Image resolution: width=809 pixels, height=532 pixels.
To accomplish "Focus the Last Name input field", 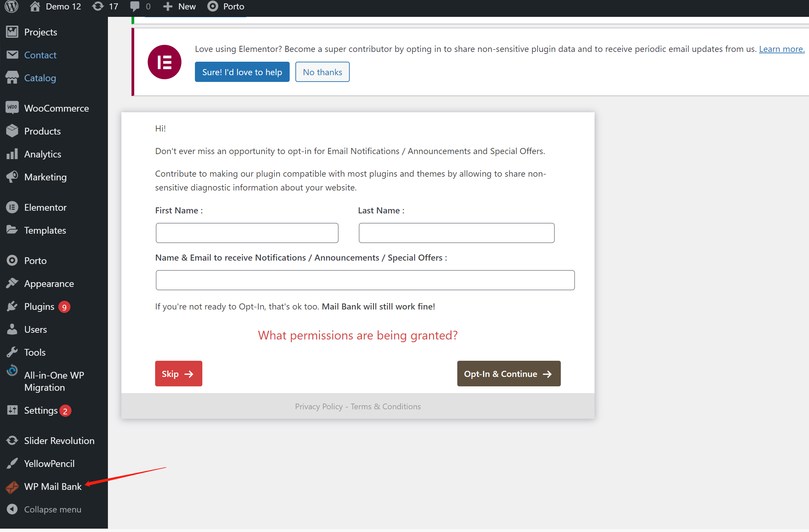I will click(x=457, y=233).
